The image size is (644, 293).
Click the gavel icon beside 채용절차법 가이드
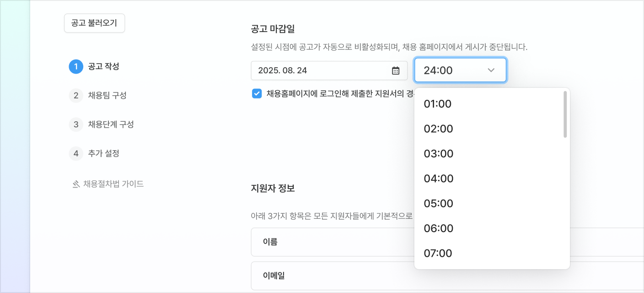[76, 184]
